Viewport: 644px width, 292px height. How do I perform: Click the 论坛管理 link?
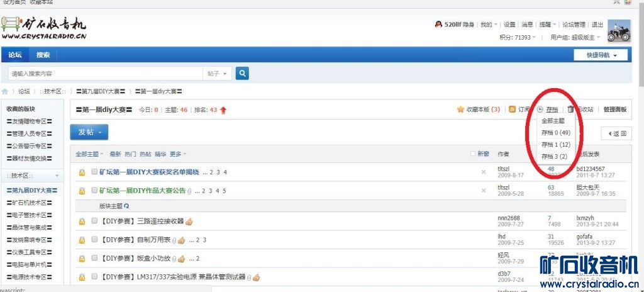pos(574,25)
